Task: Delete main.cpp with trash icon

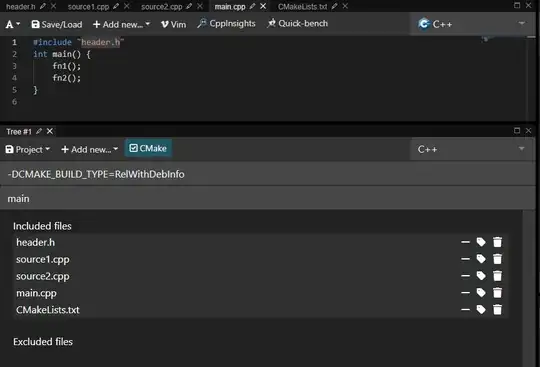Action: tap(497, 293)
